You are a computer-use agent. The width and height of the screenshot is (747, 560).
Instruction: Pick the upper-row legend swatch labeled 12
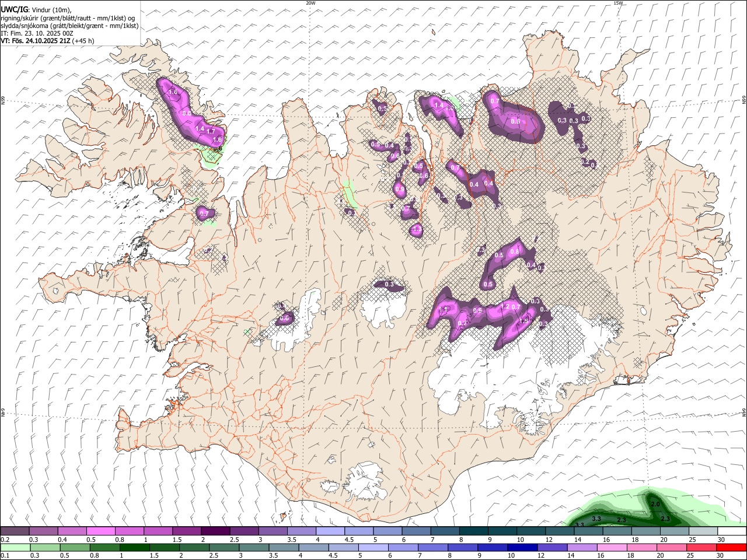click(x=560, y=531)
